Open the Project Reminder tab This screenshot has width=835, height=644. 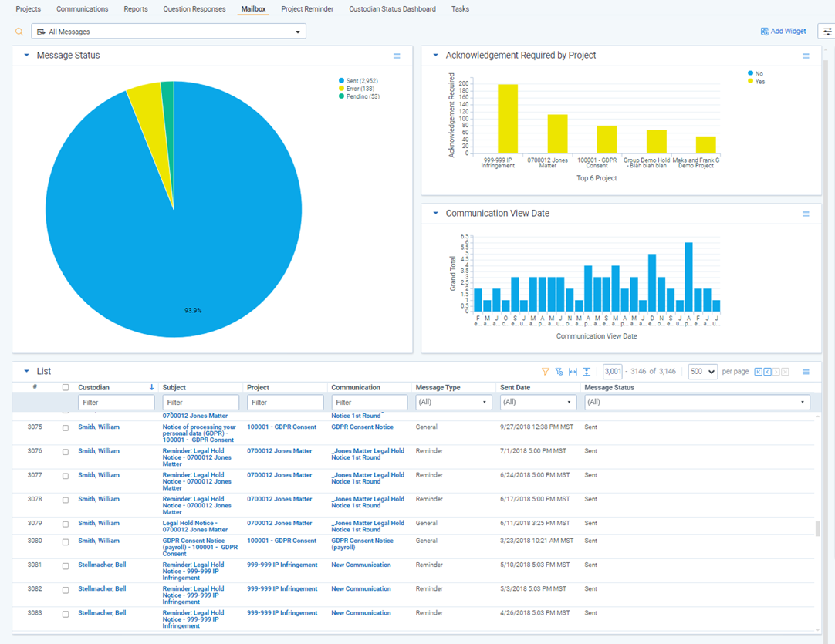307,9
